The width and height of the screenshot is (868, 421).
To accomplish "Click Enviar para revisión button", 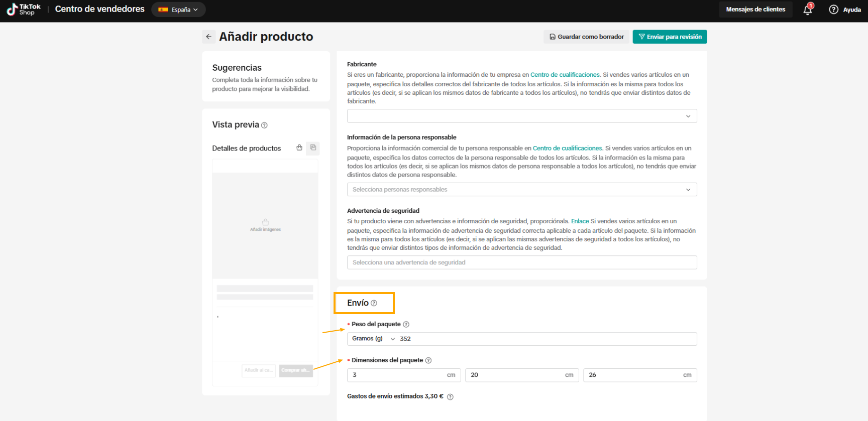I will (x=670, y=37).
